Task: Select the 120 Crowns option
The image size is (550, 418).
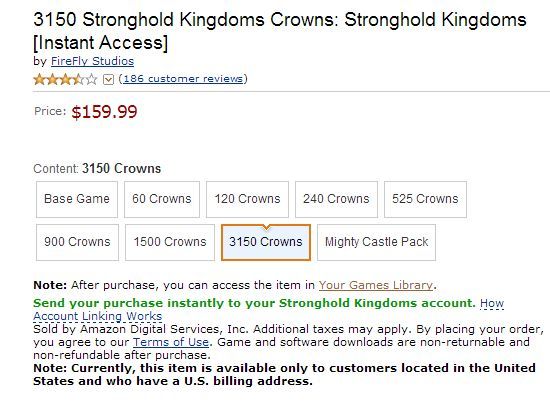Action: [x=247, y=199]
